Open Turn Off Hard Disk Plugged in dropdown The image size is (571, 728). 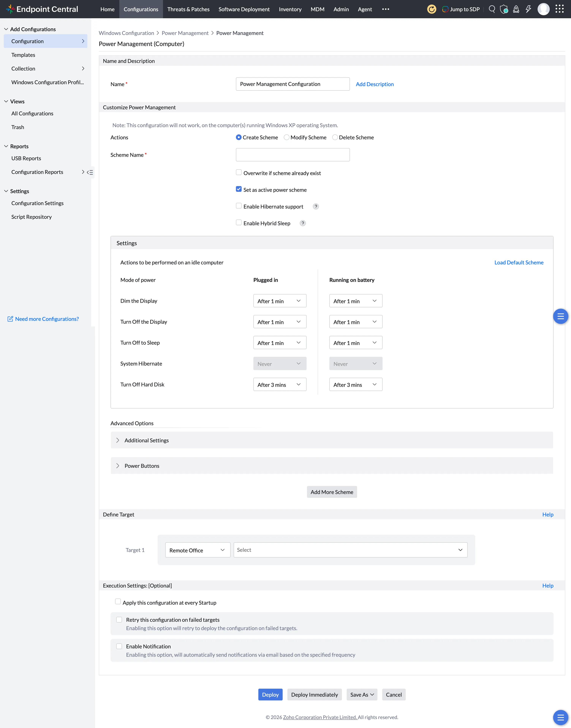click(x=280, y=384)
